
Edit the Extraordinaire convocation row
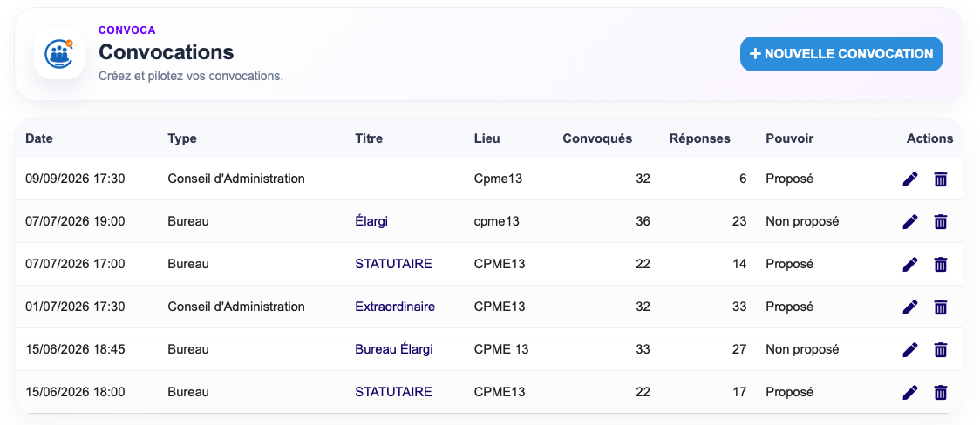(910, 307)
